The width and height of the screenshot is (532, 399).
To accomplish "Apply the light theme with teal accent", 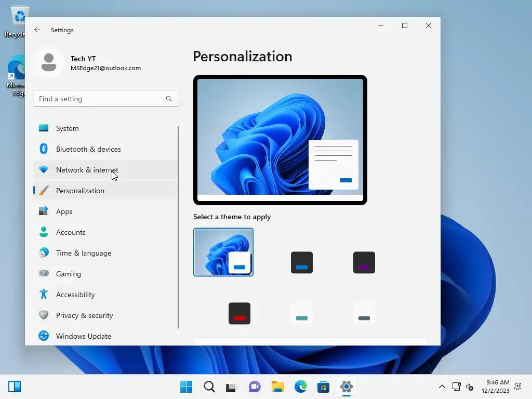I will tap(302, 313).
